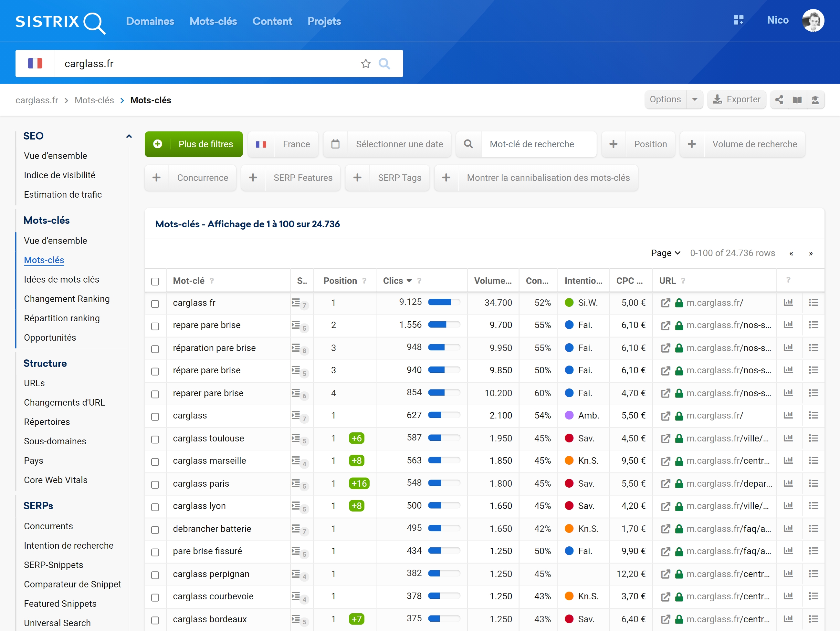This screenshot has width=840, height=631.
Task: Go to Changement Ranking in sidebar
Action: pyautogui.click(x=67, y=299)
